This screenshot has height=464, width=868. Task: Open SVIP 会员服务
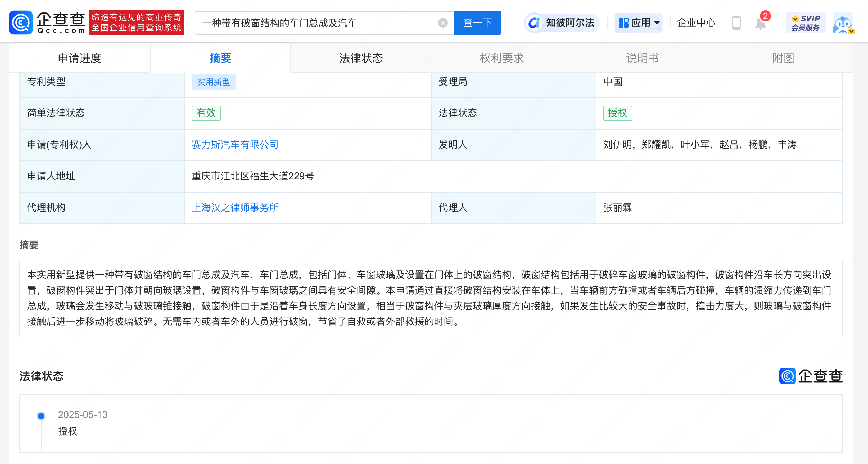(x=805, y=23)
